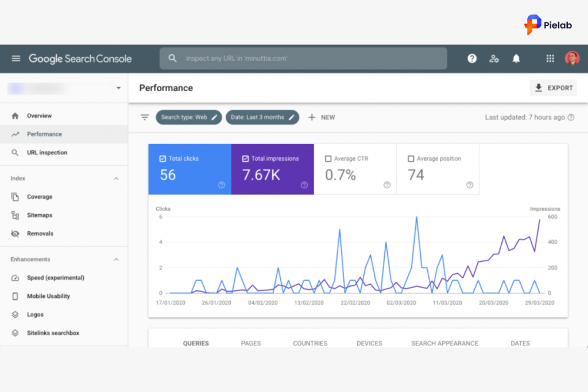This screenshot has height=392, width=588.
Task: Open the Help question mark icon
Action: (472, 59)
